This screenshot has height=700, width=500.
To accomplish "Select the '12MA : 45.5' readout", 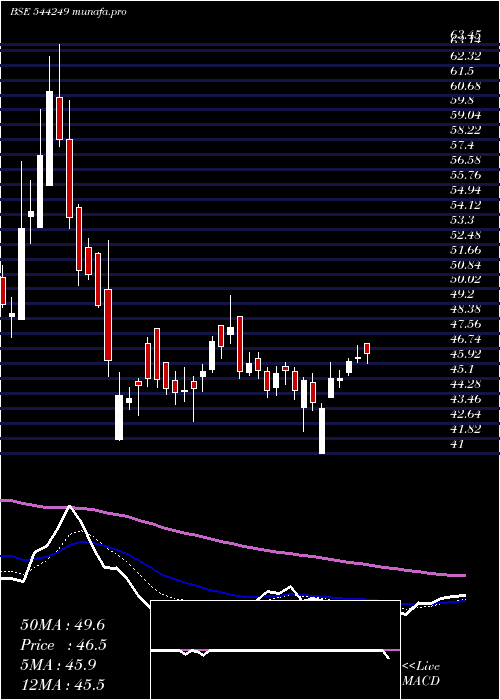I will [x=62, y=684].
